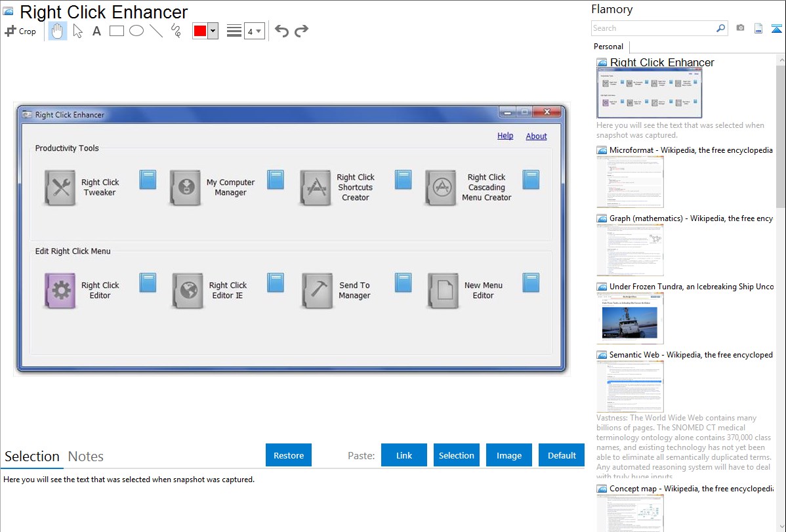Click blue book icon beside Right Click Editor
Image resolution: width=786 pixels, height=532 pixels.
pyautogui.click(x=148, y=282)
